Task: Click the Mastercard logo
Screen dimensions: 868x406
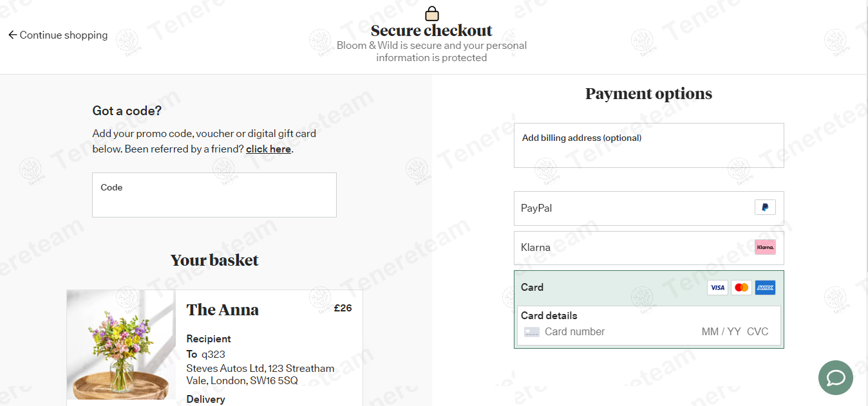Action: pyautogui.click(x=741, y=288)
